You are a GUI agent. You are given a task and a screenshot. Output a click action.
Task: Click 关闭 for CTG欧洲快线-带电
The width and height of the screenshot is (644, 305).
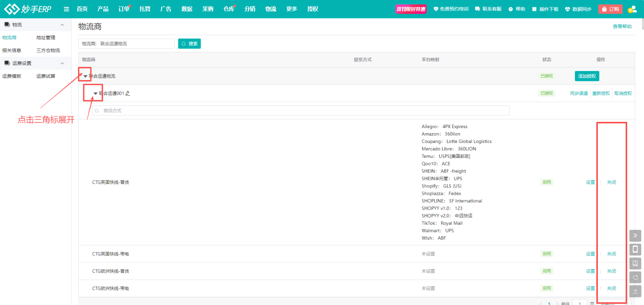click(612, 288)
